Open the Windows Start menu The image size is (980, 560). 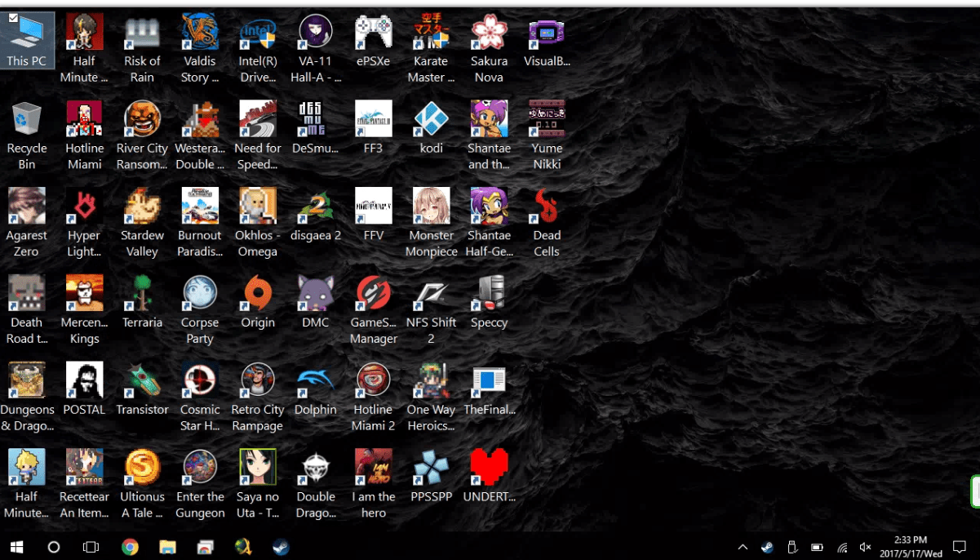(16, 547)
